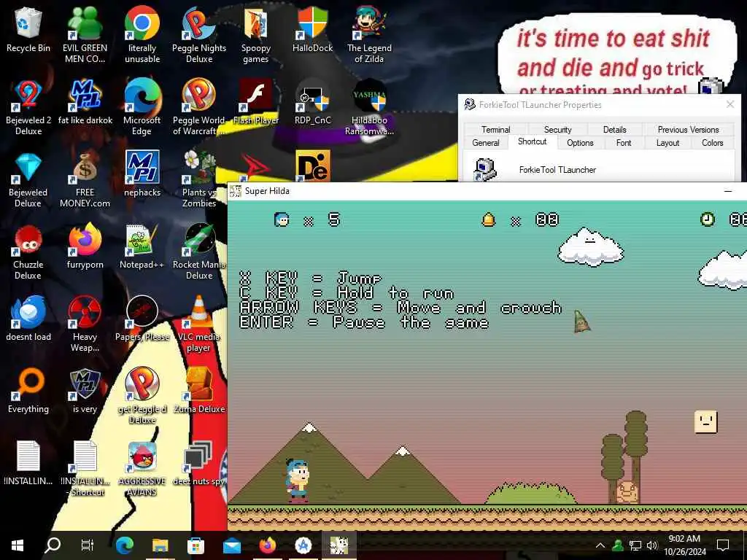Launch Chuzzle Deluxe
Screen dimensions: 747x560
pyautogui.click(x=28, y=252)
